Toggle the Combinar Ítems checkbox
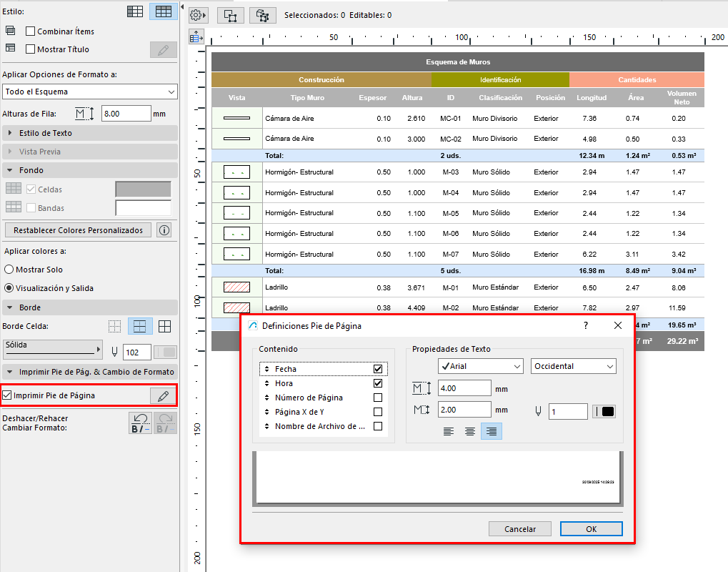This screenshot has height=572, width=728. (31, 31)
